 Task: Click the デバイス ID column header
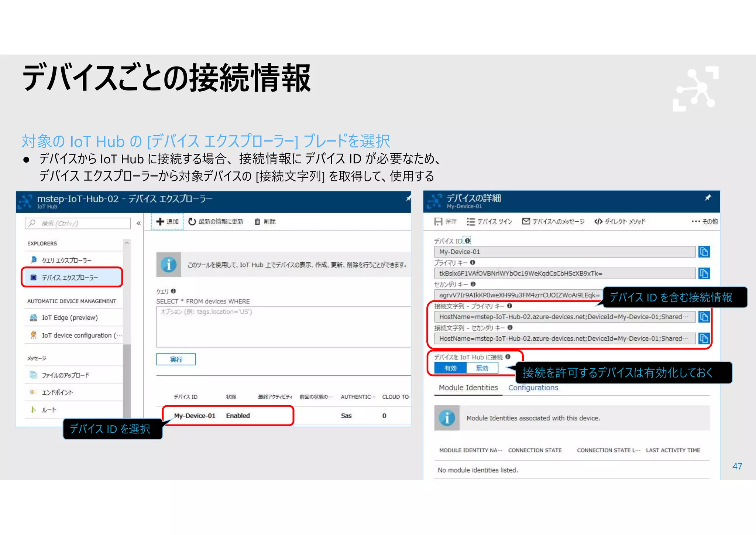click(186, 397)
